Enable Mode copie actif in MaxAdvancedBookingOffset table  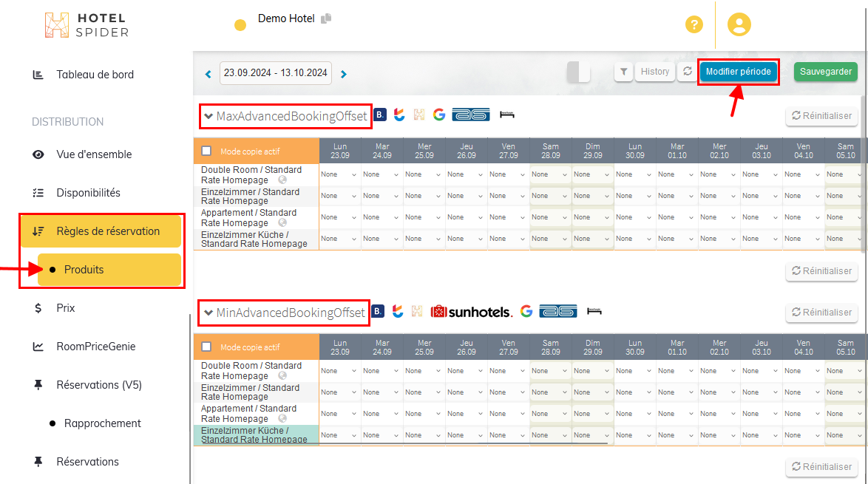[x=206, y=151]
